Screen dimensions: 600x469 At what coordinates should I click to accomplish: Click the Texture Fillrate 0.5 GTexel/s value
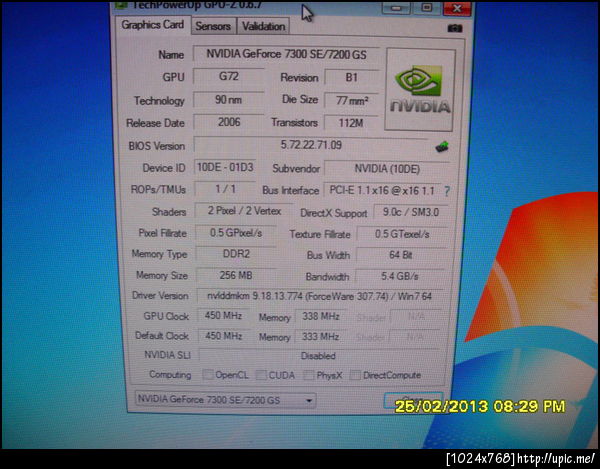pos(402,234)
